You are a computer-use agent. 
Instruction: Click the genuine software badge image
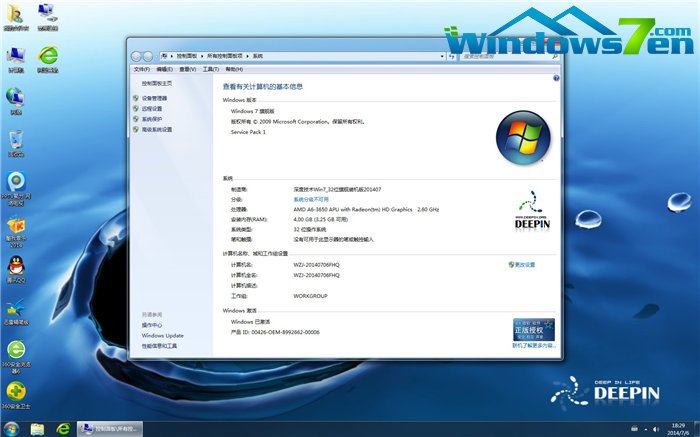[534, 329]
